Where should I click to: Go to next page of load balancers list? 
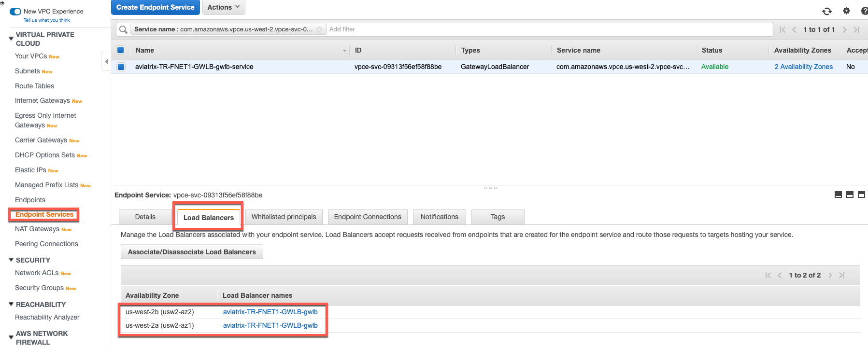pos(830,275)
